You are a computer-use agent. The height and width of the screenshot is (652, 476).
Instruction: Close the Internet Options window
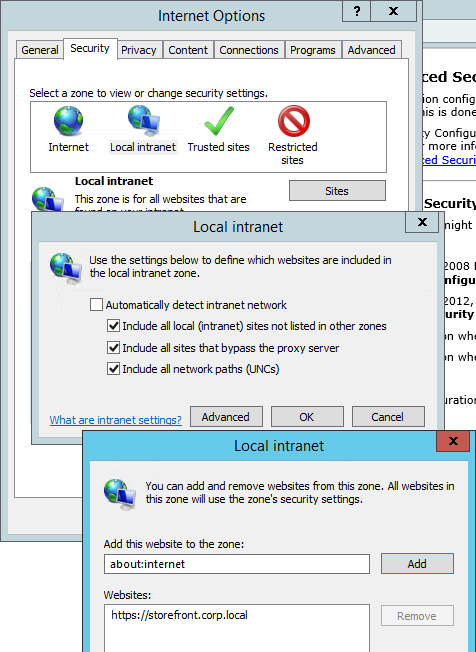[393, 11]
